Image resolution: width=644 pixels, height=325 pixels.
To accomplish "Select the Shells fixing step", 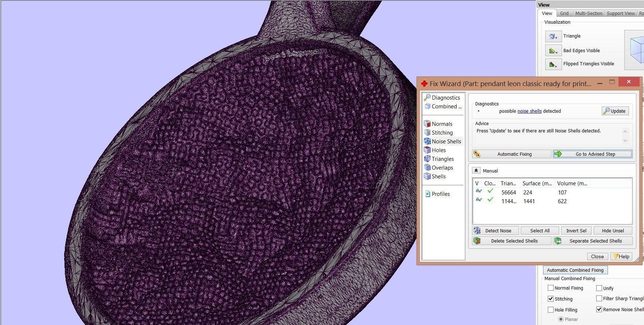I will (435, 177).
